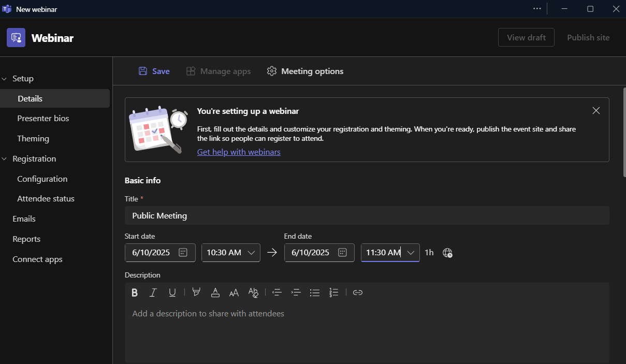
Task: Open the end time dropdown
Action: 411,253
